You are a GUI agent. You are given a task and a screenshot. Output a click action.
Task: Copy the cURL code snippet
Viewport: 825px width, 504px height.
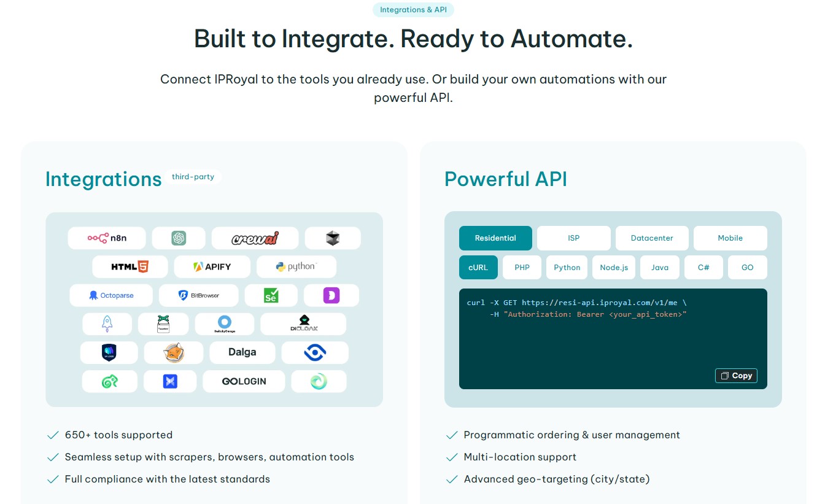pyautogui.click(x=736, y=376)
